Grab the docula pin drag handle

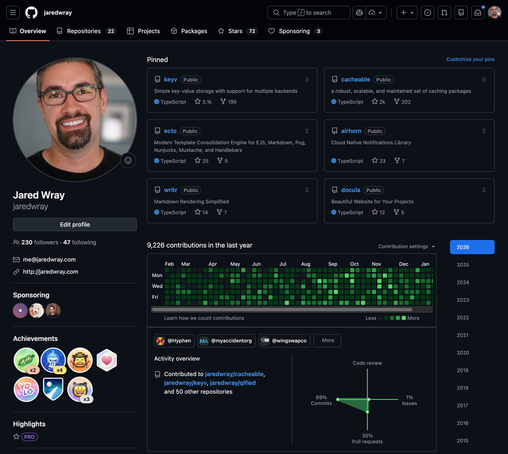coord(484,190)
